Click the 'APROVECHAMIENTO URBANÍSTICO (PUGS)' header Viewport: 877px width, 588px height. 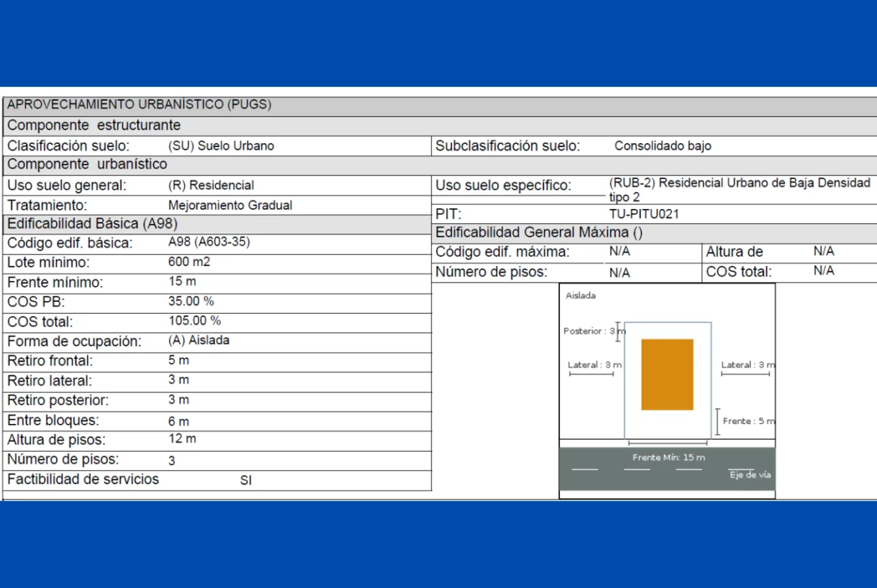(139, 105)
